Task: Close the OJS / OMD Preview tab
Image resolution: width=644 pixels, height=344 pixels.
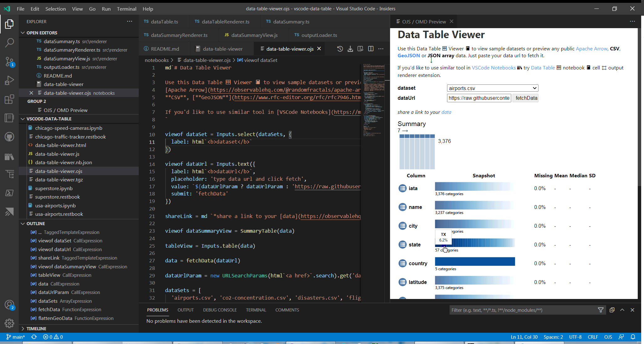Action: (451, 21)
